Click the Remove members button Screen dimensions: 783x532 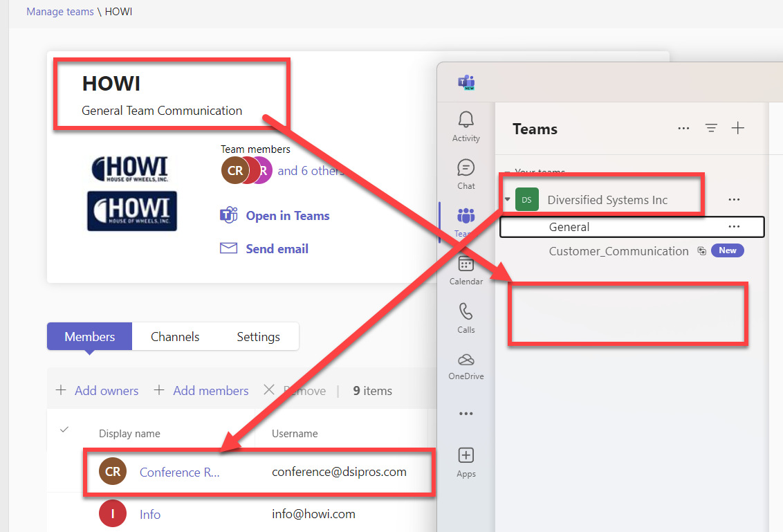pos(295,391)
